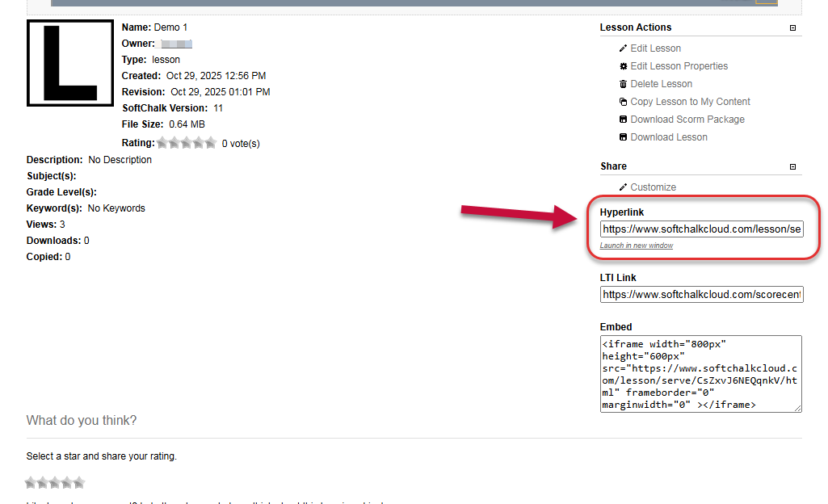The width and height of the screenshot is (828, 504).
Task: Minimize the panel using its top collapse box
Action: (x=792, y=27)
